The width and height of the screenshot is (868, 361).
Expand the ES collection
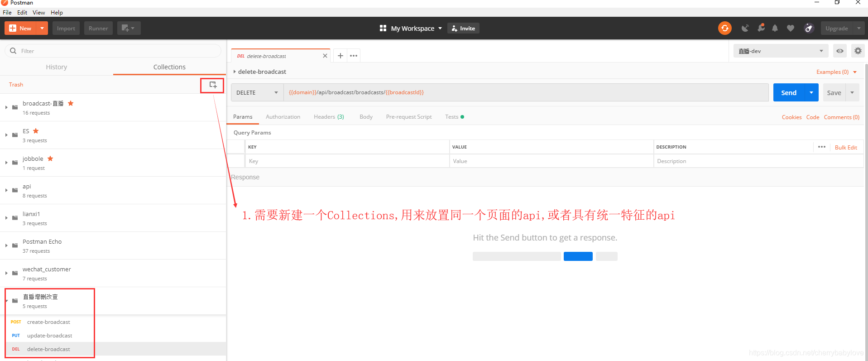pyautogui.click(x=6, y=135)
